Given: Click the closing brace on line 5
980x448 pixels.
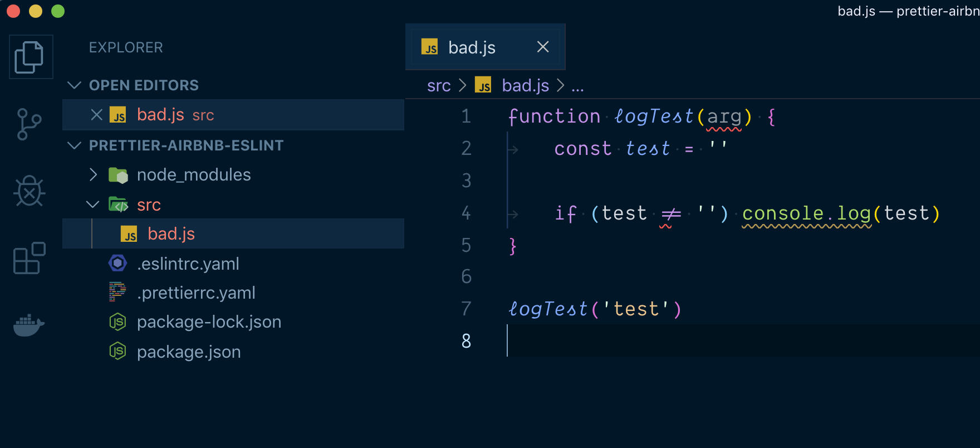Looking at the screenshot, I should coord(513,246).
